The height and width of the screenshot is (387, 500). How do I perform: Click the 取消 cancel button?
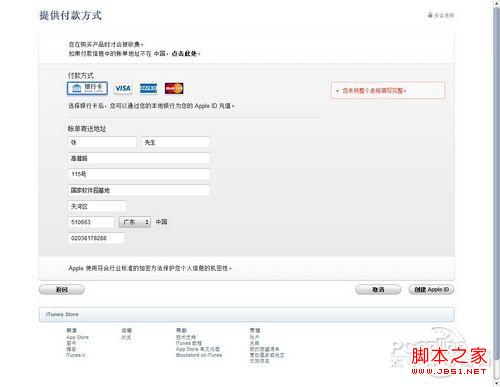point(378,290)
